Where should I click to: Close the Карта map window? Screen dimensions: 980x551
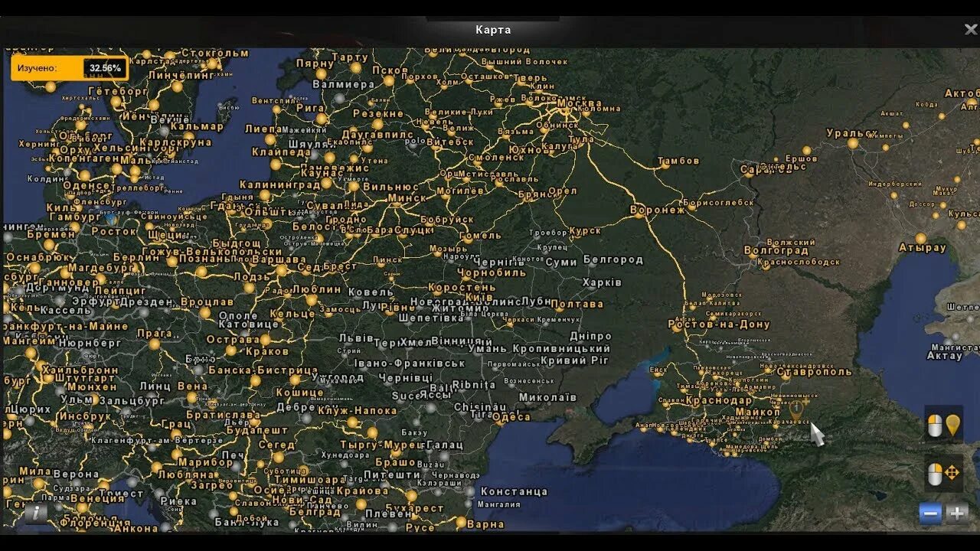[970, 30]
